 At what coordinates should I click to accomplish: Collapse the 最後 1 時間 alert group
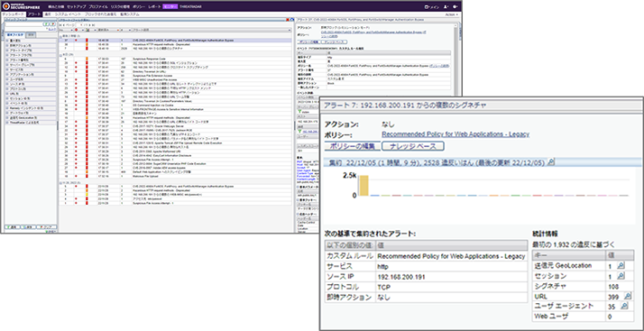pyautogui.click(x=60, y=36)
